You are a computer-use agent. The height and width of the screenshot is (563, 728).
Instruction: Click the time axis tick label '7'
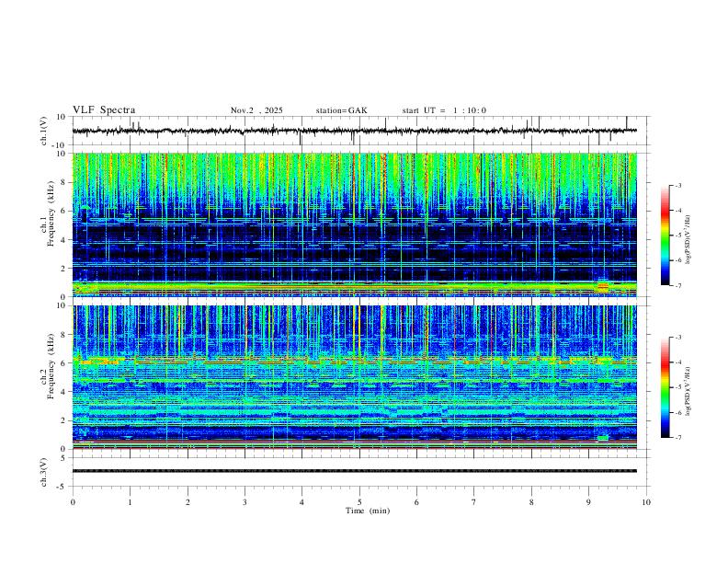pyautogui.click(x=474, y=502)
